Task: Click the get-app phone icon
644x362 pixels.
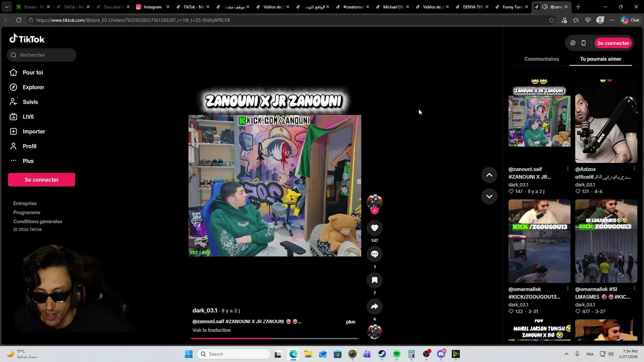Action: [x=584, y=43]
